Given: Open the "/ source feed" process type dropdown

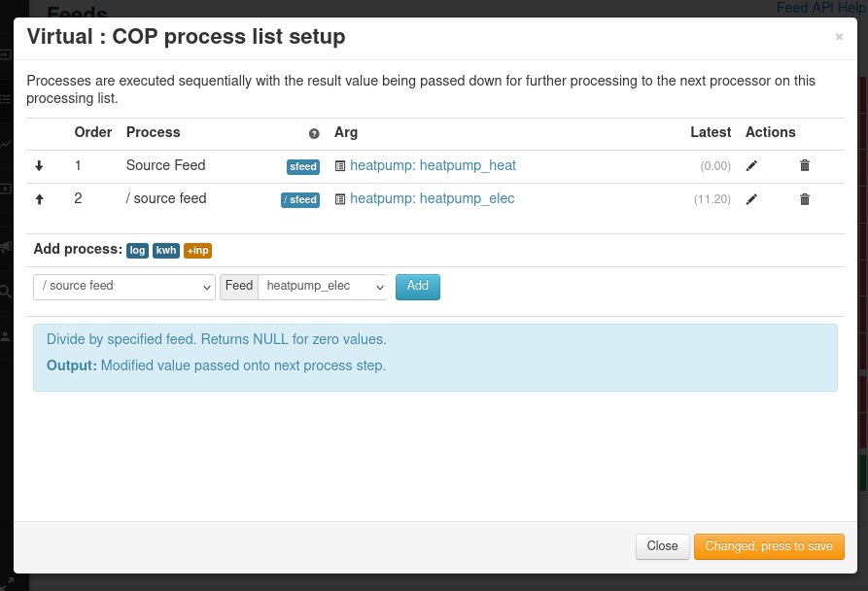Looking at the screenshot, I should [123, 287].
